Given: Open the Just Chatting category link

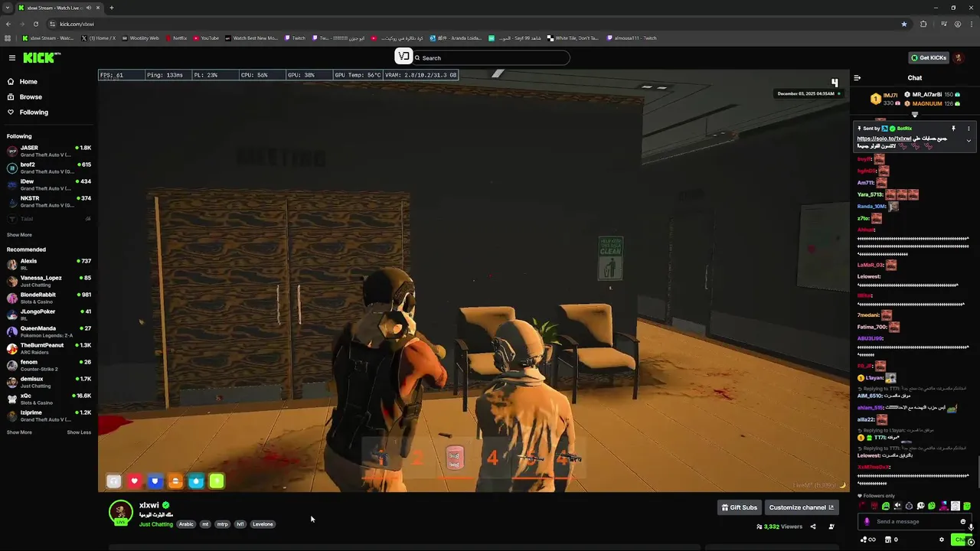Looking at the screenshot, I should coord(156,524).
